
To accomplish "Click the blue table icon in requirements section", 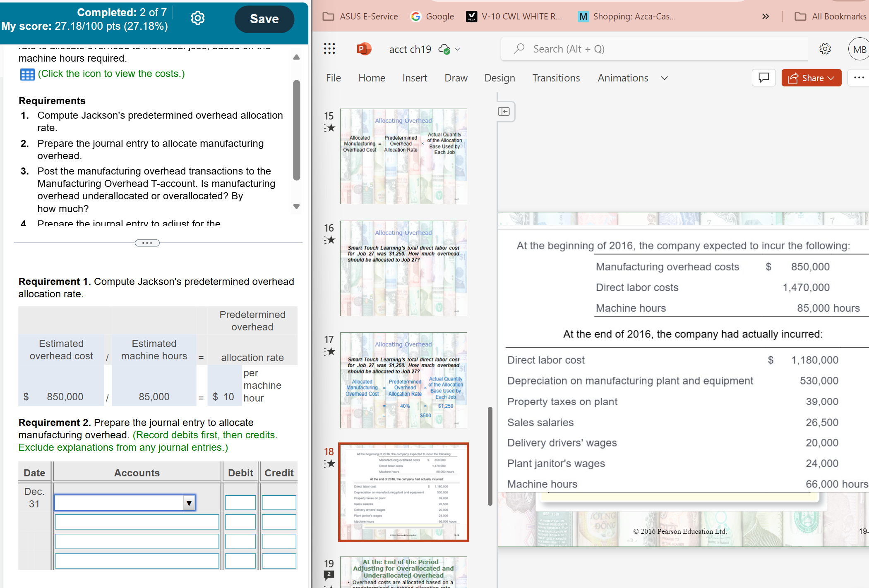I will click(x=27, y=74).
